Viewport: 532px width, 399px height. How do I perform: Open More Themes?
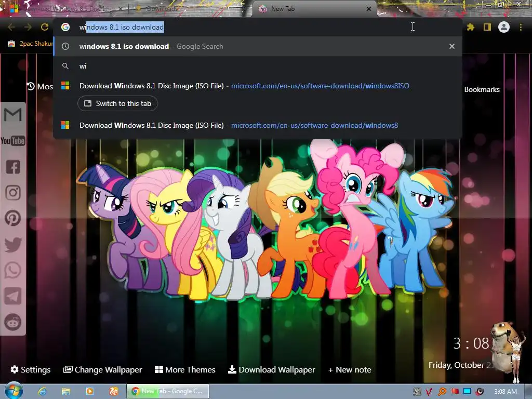tap(185, 369)
